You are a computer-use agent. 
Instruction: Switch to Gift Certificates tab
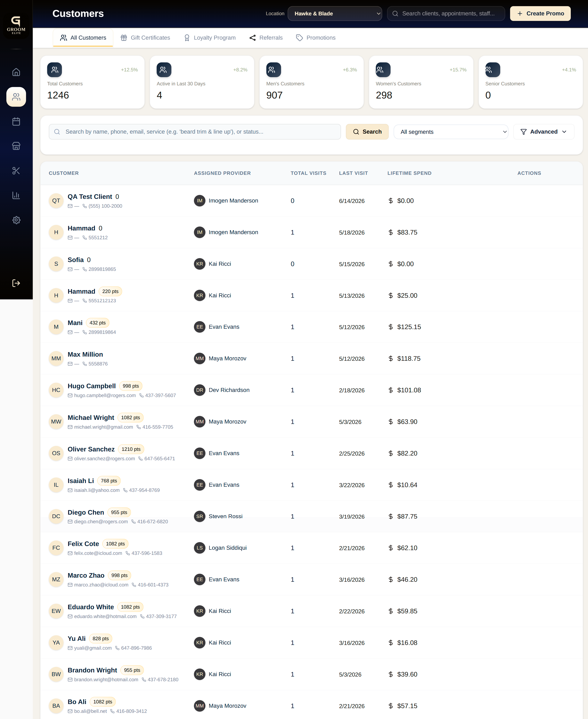coord(145,38)
